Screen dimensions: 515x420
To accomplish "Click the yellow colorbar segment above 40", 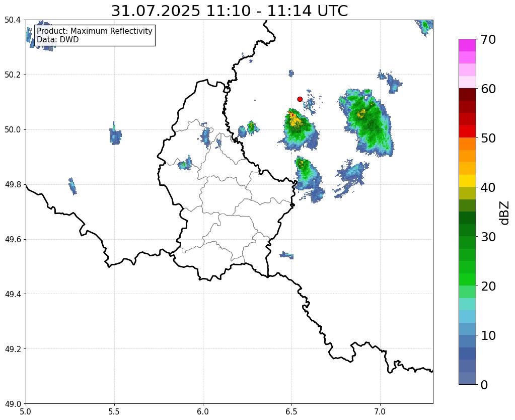I will tap(467, 181).
